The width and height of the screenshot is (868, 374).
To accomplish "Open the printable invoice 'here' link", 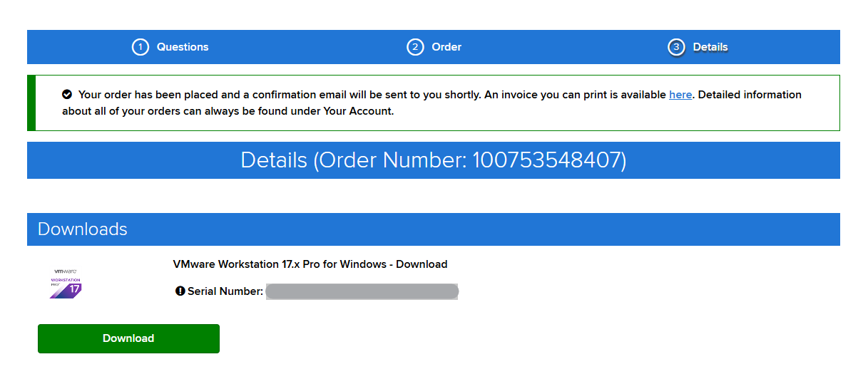I will coord(680,95).
